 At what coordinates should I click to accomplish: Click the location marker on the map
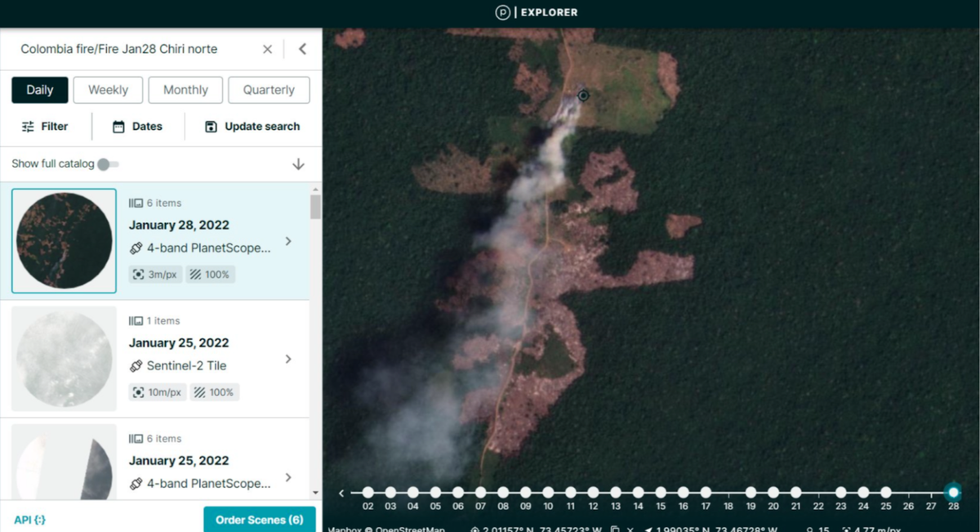[583, 96]
